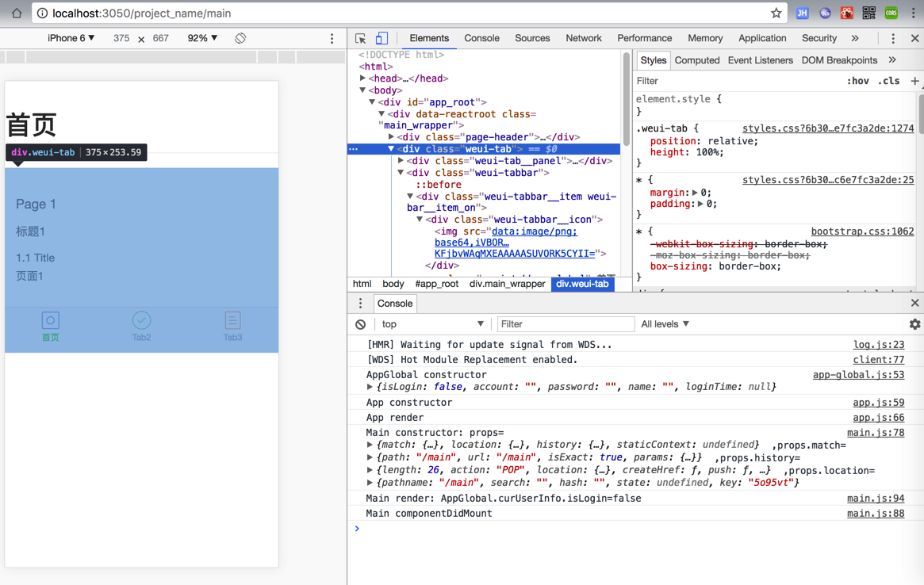Open console settings gear icon
This screenshot has height=585, width=924.
[x=914, y=324]
